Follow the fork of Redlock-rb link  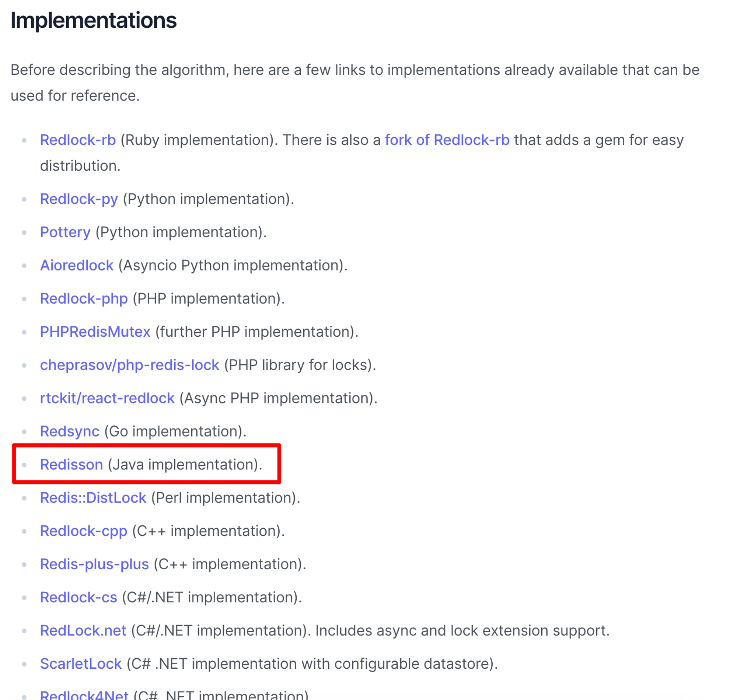447,140
